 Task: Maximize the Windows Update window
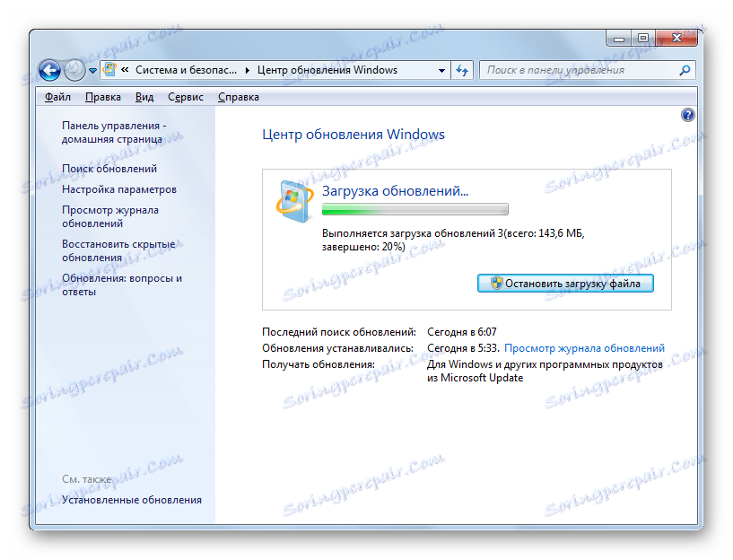point(643,39)
